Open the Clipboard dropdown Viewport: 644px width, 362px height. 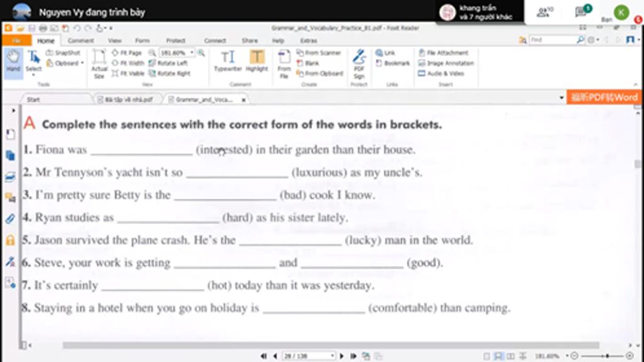point(65,63)
